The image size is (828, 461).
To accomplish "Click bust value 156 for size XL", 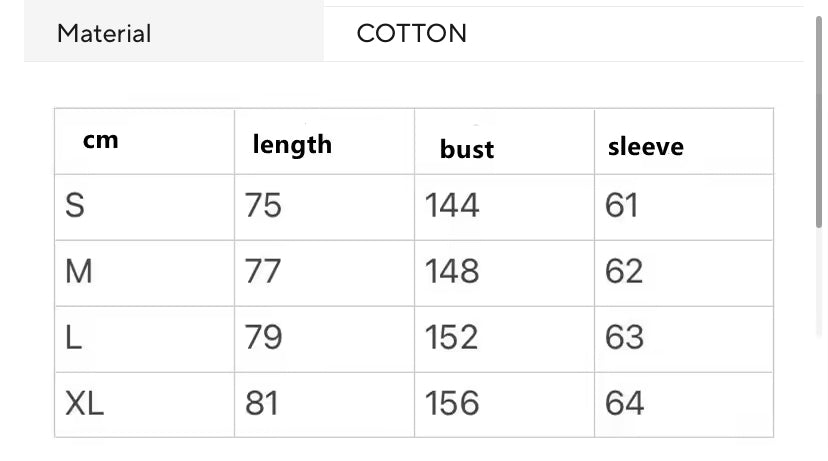I will (x=452, y=403).
